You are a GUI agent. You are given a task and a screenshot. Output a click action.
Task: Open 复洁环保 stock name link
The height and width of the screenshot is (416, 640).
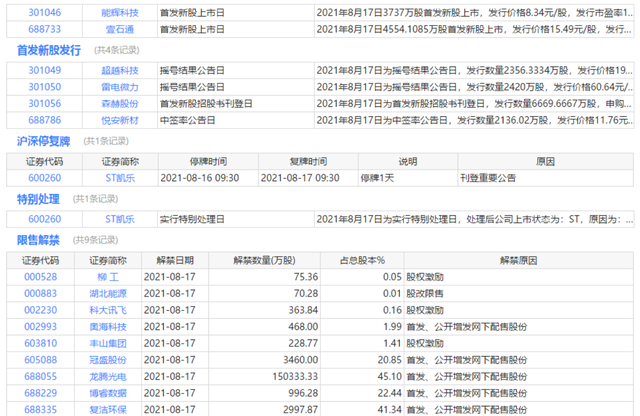(108, 410)
